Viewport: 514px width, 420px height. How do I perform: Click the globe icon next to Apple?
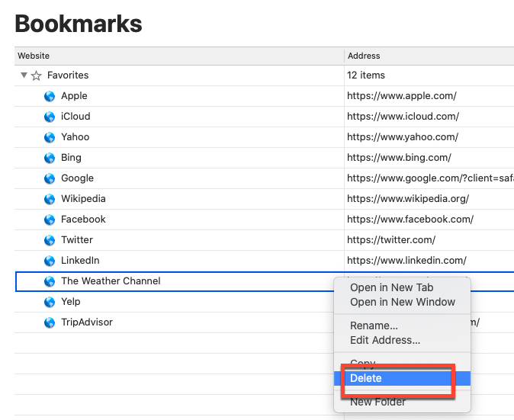tap(50, 96)
